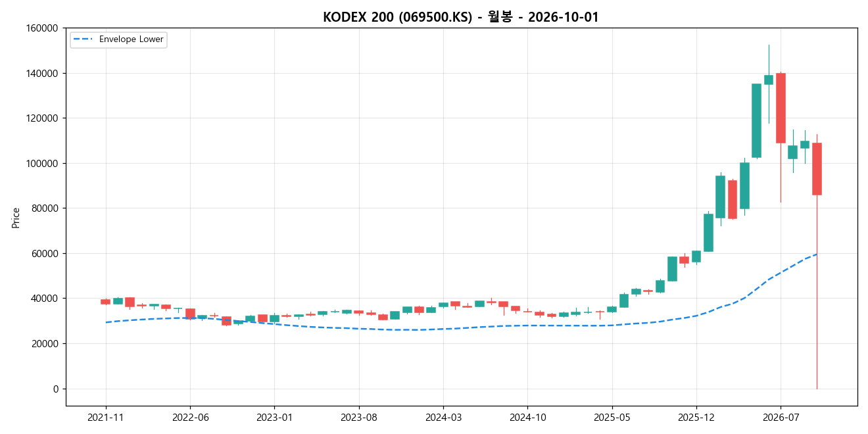
Task: Click the 20000 y-axis tick label
Action: (45, 343)
